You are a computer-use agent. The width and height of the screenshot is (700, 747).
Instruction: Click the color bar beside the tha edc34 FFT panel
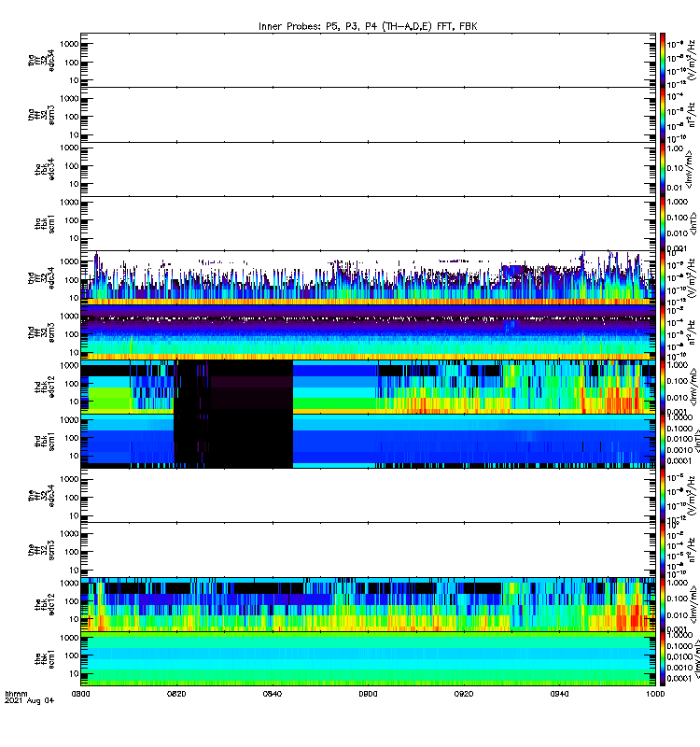click(663, 61)
